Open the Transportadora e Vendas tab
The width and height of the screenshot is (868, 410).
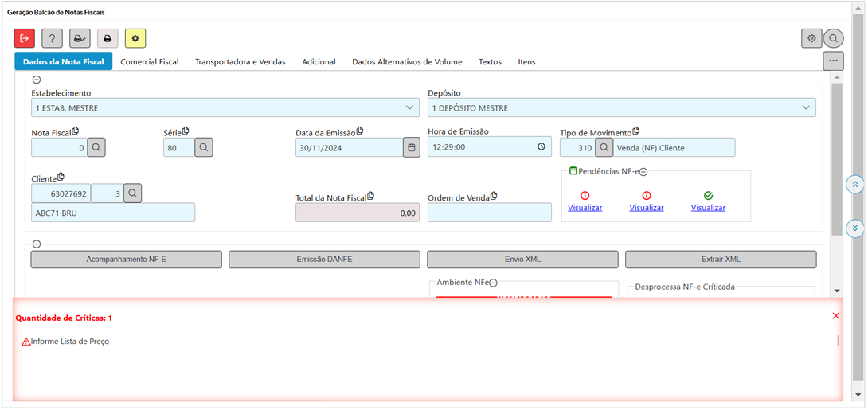point(240,61)
